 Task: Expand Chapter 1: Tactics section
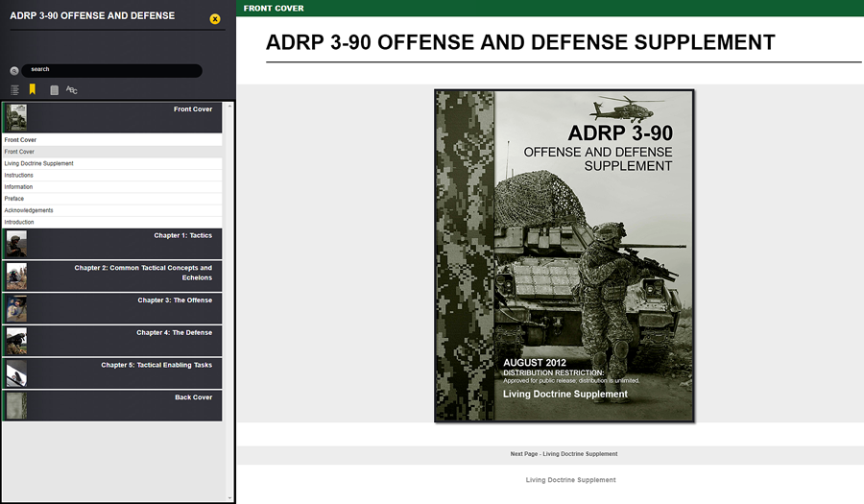pyautogui.click(x=112, y=244)
